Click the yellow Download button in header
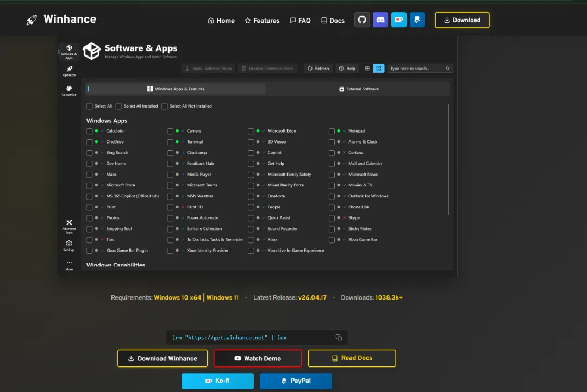The height and width of the screenshot is (392, 587). (x=462, y=20)
